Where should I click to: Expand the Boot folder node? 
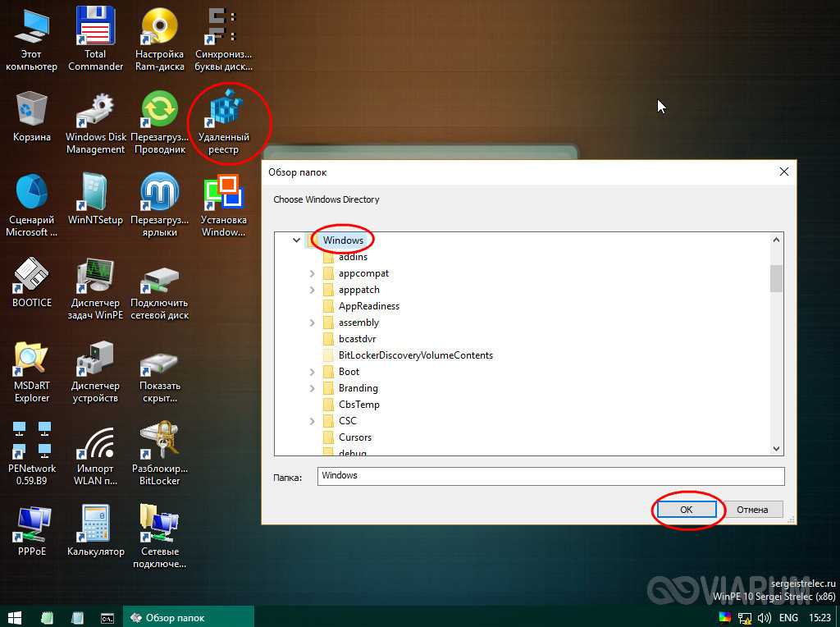(313, 372)
